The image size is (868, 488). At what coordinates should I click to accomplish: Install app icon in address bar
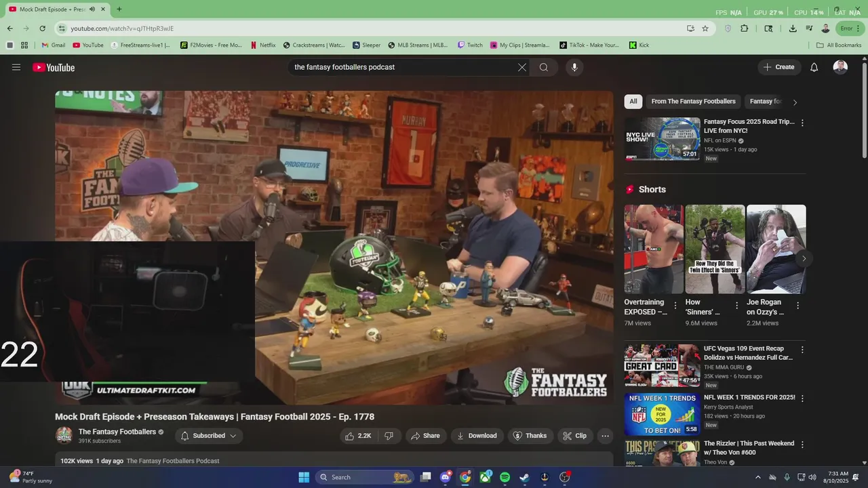[x=690, y=28]
